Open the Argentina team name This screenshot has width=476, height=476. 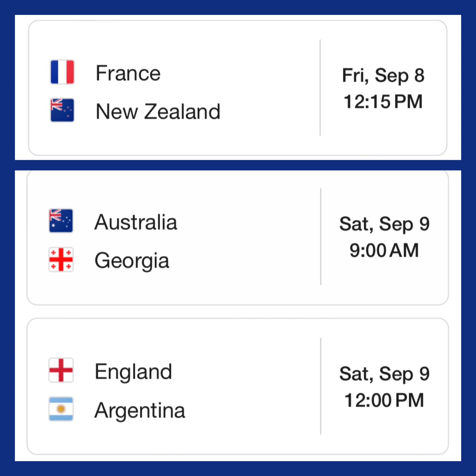140,411
